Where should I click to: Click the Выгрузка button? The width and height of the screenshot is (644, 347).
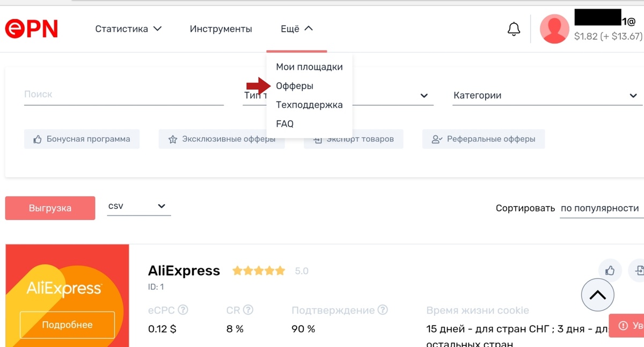click(x=50, y=208)
